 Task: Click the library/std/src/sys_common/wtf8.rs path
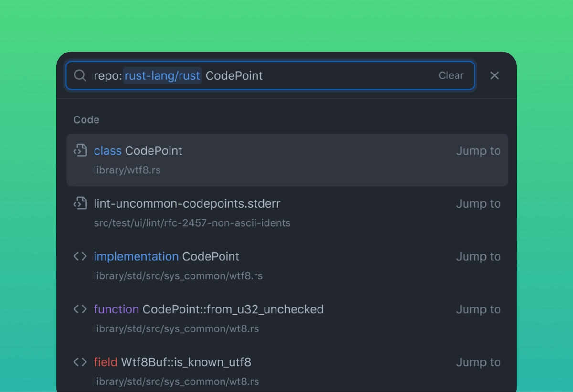pyautogui.click(x=178, y=276)
